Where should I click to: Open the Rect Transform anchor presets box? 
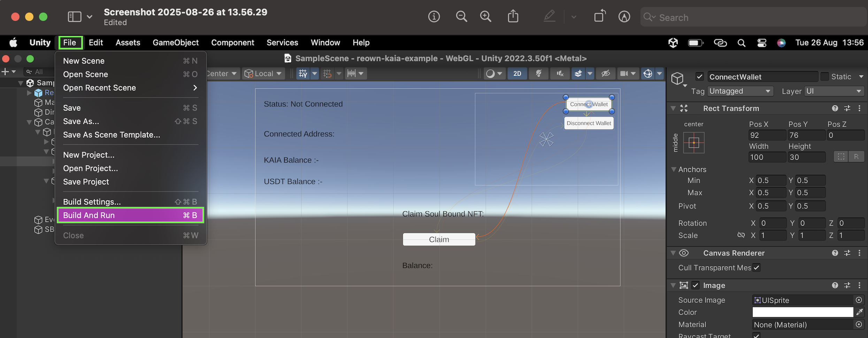tap(693, 143)
